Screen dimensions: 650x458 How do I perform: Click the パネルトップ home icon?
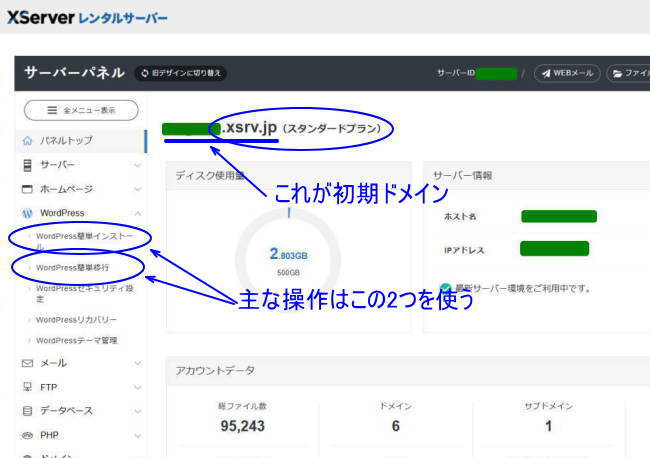(x=28, y=141)
